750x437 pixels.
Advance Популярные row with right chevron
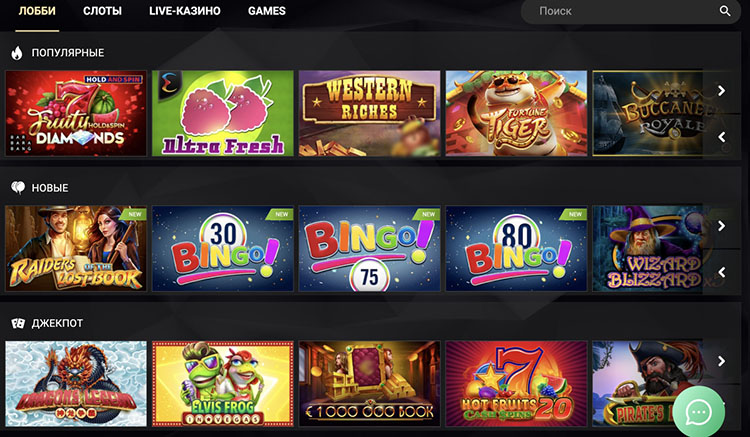(x=721, y=90)
